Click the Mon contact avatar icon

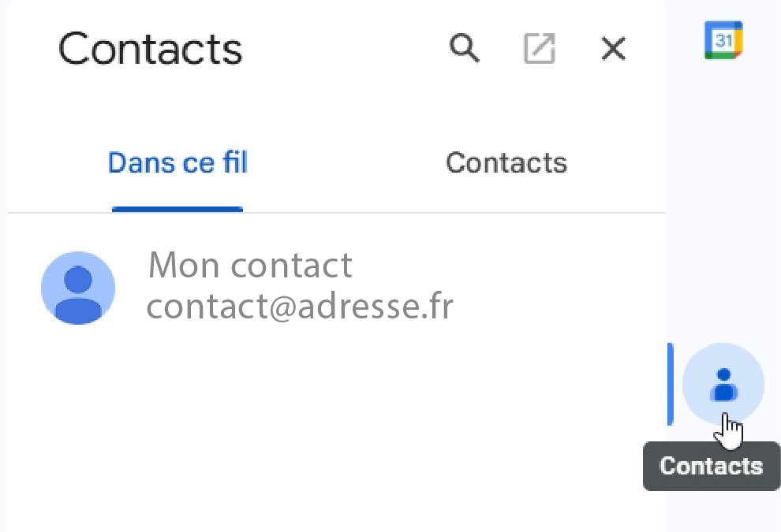pyautogui.click(x=78, y=288)
